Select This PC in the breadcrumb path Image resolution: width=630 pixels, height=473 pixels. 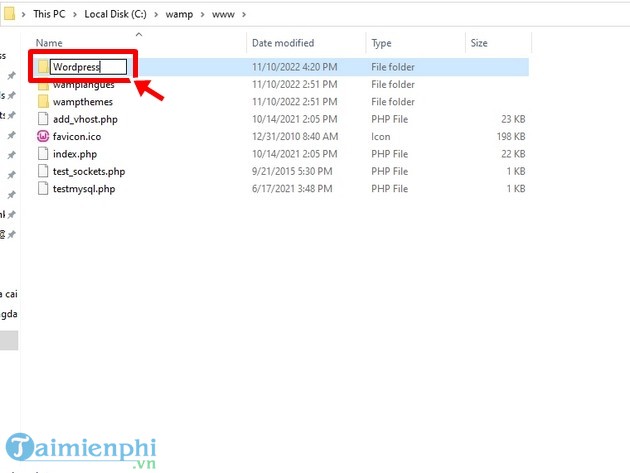(x=49, y=14)
